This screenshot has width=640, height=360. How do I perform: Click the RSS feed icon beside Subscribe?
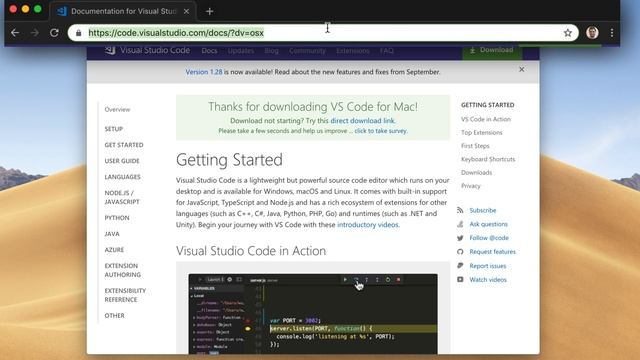460,210
